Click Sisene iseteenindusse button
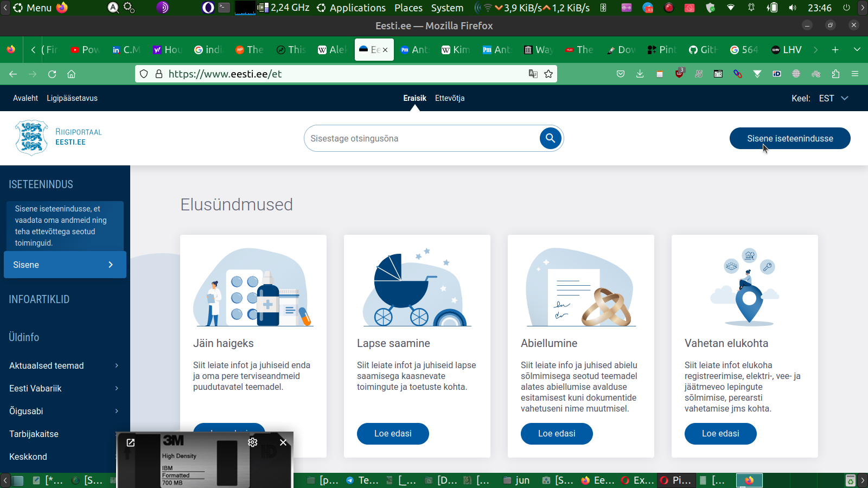The width and height of the screenshot is (868, 488). click(789, 138)
